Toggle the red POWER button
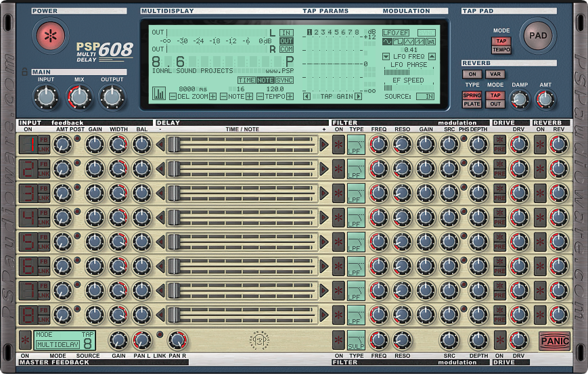 tap(50, 36)
